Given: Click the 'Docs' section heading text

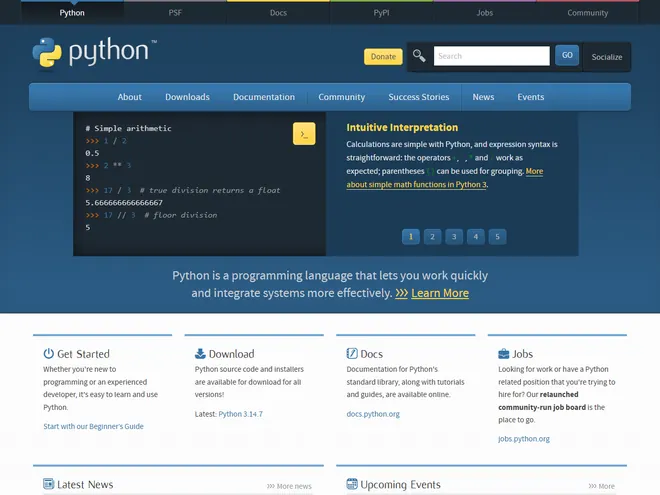Looking at the screenshot, I should tap(372, 354).
